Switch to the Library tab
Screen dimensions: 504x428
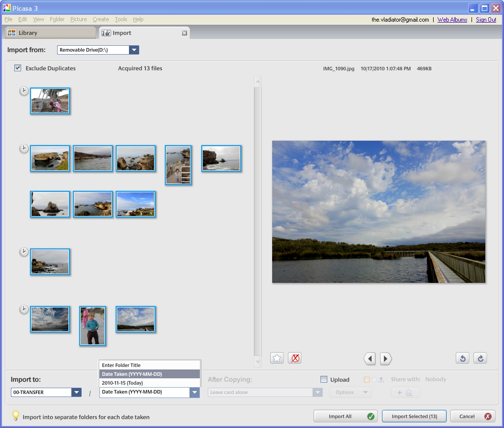tap(28, 33)
